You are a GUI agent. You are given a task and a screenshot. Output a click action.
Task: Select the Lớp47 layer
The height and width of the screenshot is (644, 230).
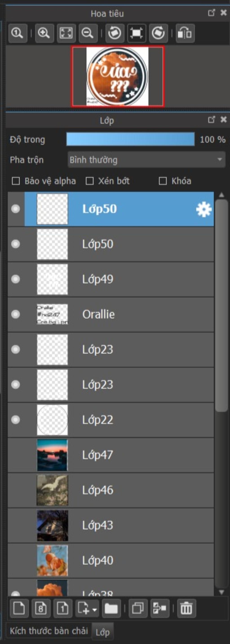(x=125, y=455)
